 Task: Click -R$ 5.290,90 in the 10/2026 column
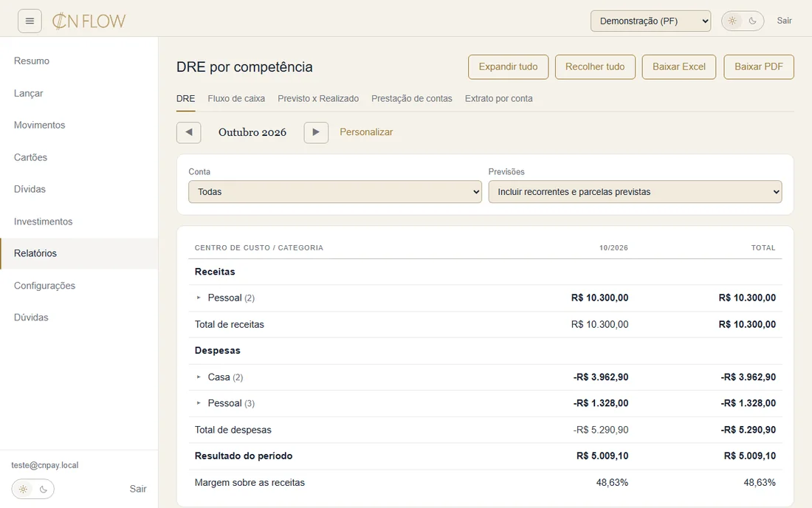point(601,430)
